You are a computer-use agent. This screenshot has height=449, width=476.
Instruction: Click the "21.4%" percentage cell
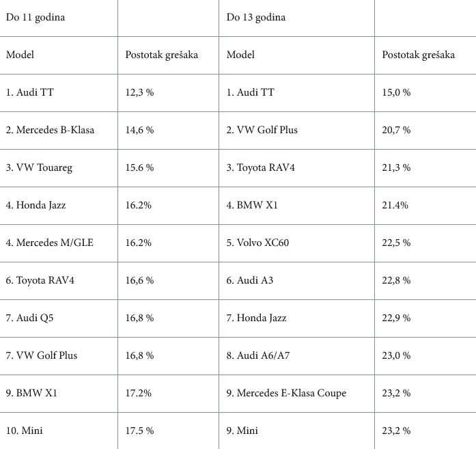point(395,205)
